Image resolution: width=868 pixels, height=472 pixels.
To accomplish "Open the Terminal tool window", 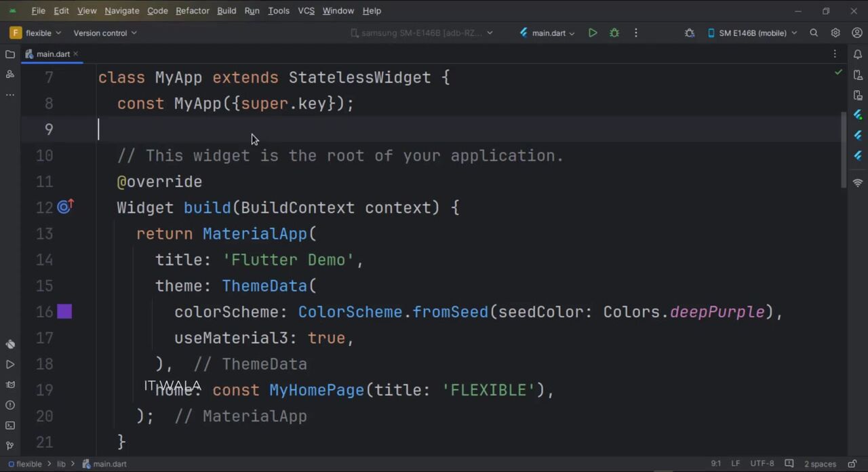I will click(10, 425).
